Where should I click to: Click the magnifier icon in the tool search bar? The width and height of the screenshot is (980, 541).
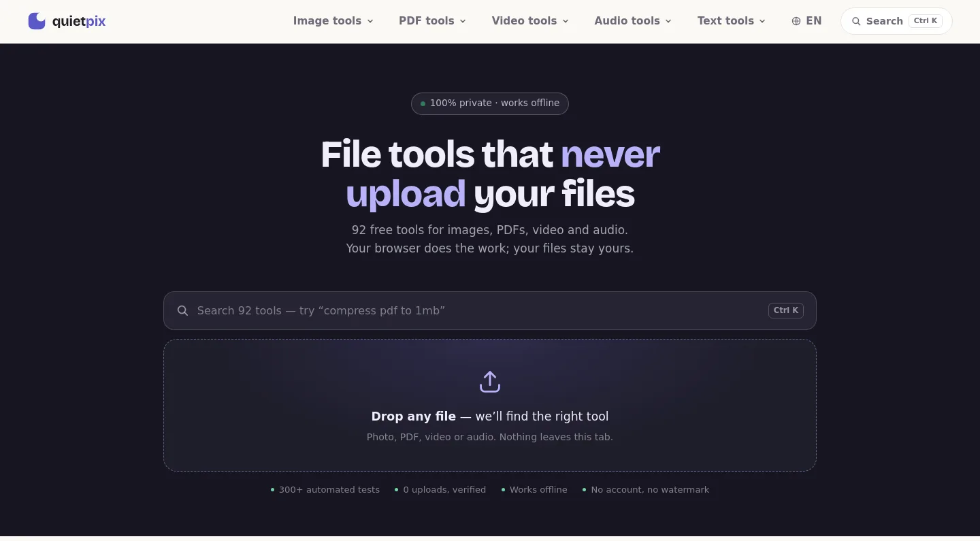[182, 311]
